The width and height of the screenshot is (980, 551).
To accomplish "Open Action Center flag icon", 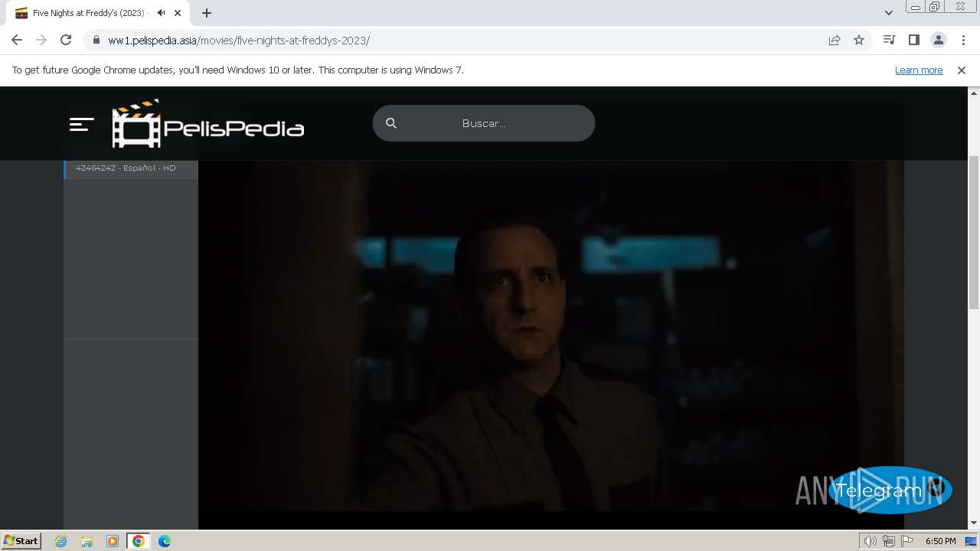I will click(x=907, y=541).
